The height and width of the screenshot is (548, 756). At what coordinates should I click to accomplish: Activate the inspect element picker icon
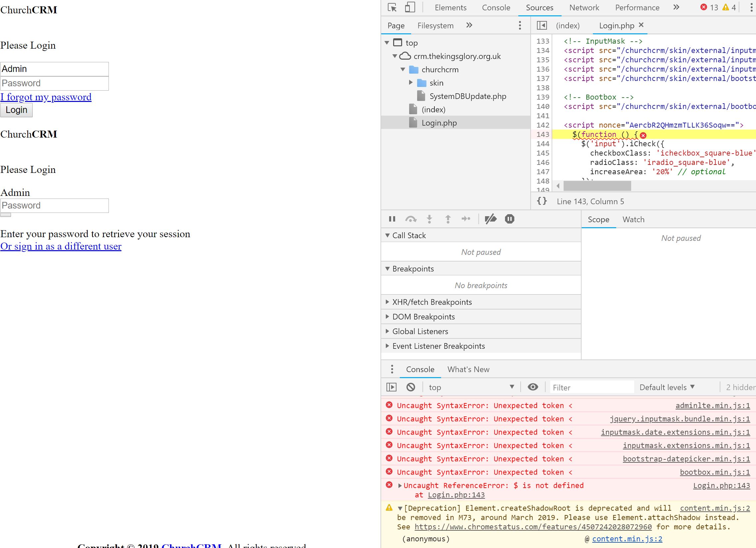point(392,7)
